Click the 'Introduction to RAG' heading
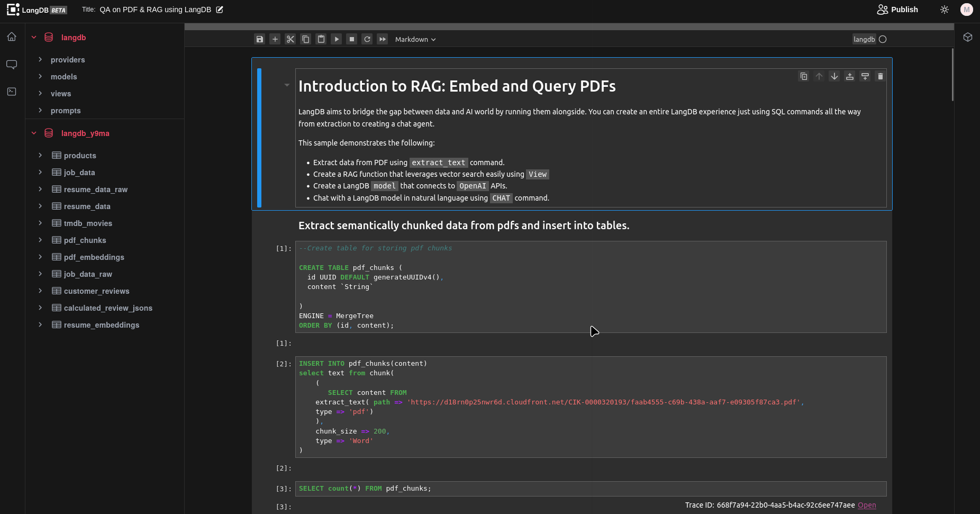The image size is (980, 514). (457, 86)
